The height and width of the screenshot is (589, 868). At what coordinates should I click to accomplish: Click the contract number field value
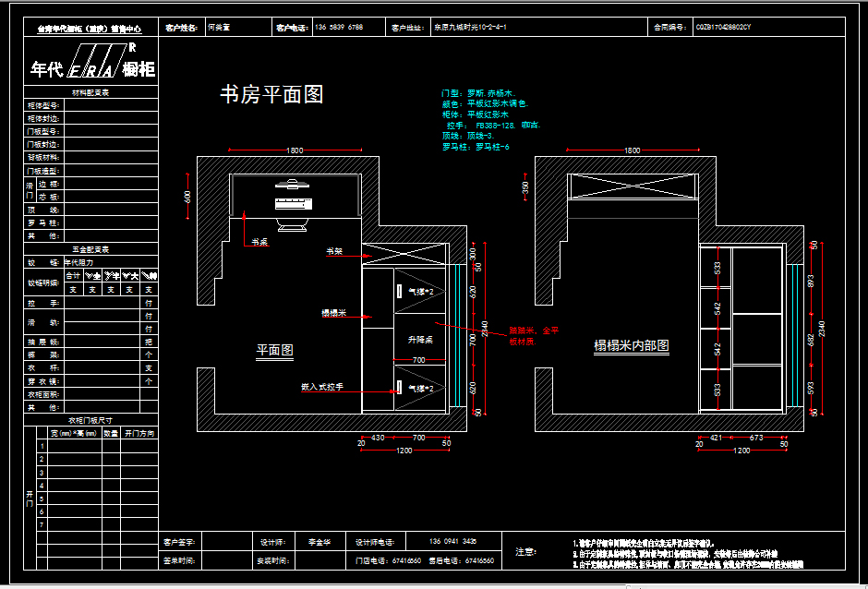pos(723,29)
